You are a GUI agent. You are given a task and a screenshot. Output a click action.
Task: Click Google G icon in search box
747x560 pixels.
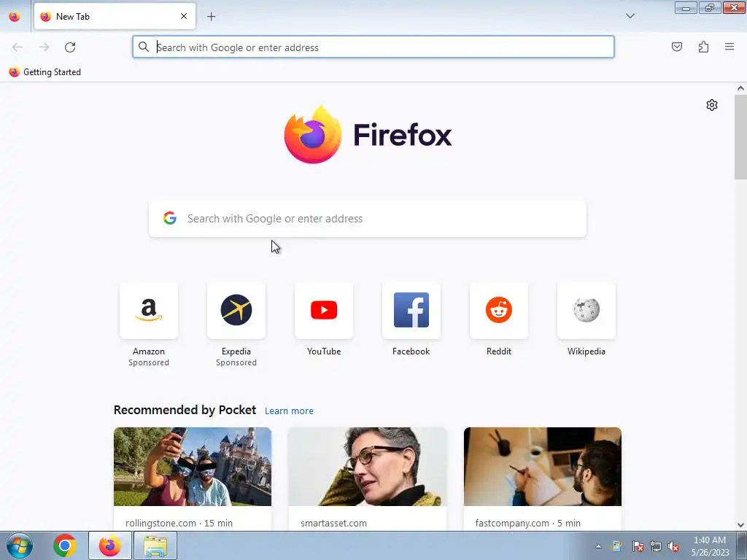point(170,218)
